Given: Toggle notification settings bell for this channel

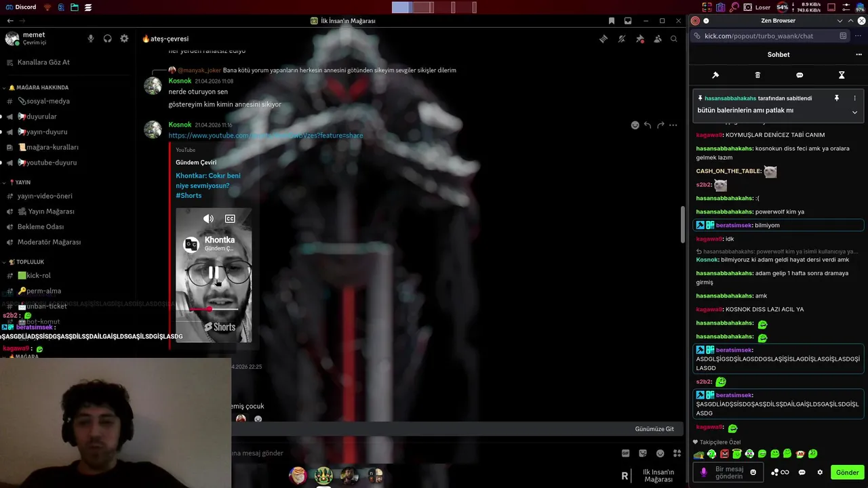Looking at the screenshot, I should coord(621,39).
